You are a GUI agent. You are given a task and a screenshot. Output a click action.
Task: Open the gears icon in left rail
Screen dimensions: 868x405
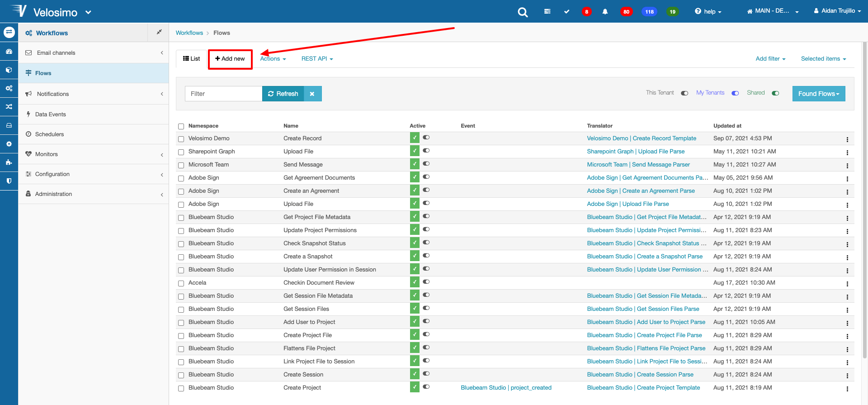pyautogui.click(x=9, y=88)
